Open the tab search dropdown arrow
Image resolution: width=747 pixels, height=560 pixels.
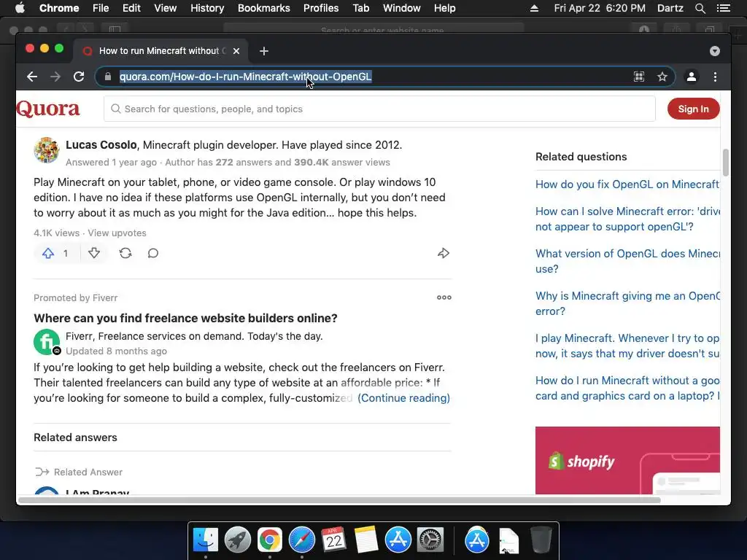click(714, 51)
